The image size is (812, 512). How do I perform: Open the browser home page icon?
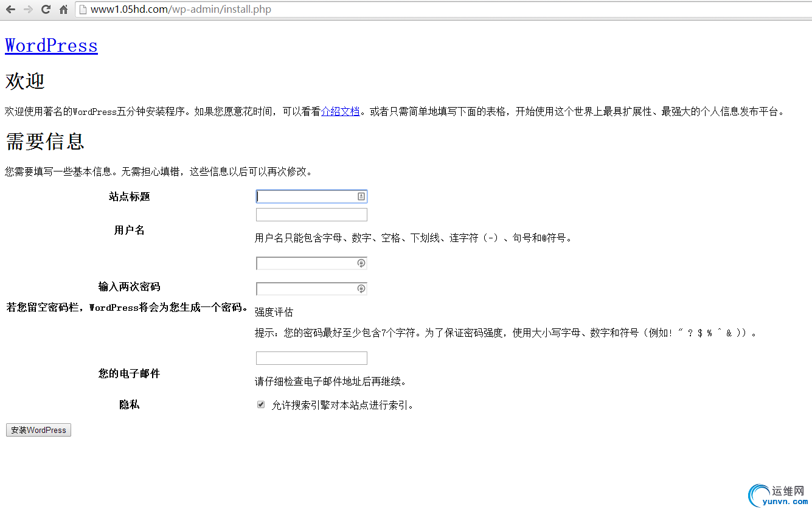63,10
